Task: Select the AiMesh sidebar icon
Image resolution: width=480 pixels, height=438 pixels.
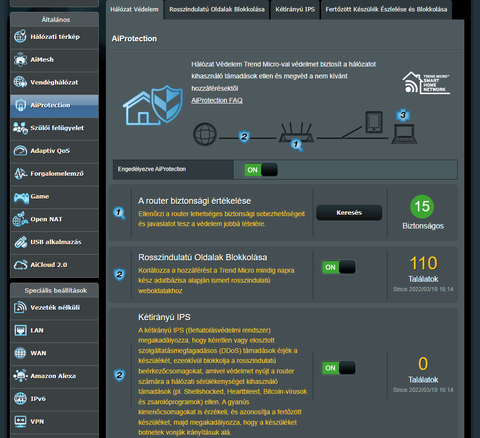Action: click(x=20, y=59)
